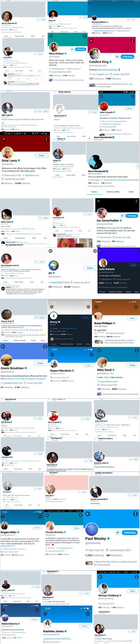
Task: Follow the Dalai Lama account
Action: click(x=42, y=155)
